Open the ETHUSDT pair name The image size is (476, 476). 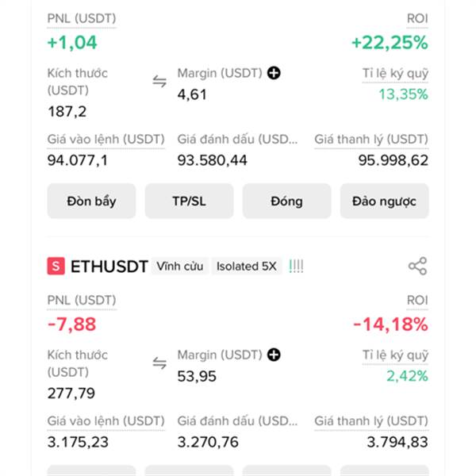[x=109, y=267]
